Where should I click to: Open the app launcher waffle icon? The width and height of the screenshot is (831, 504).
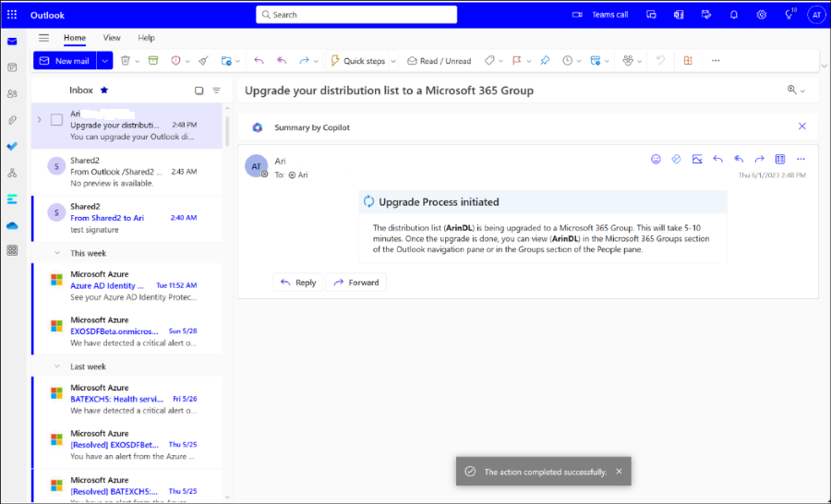coord(12,15)
